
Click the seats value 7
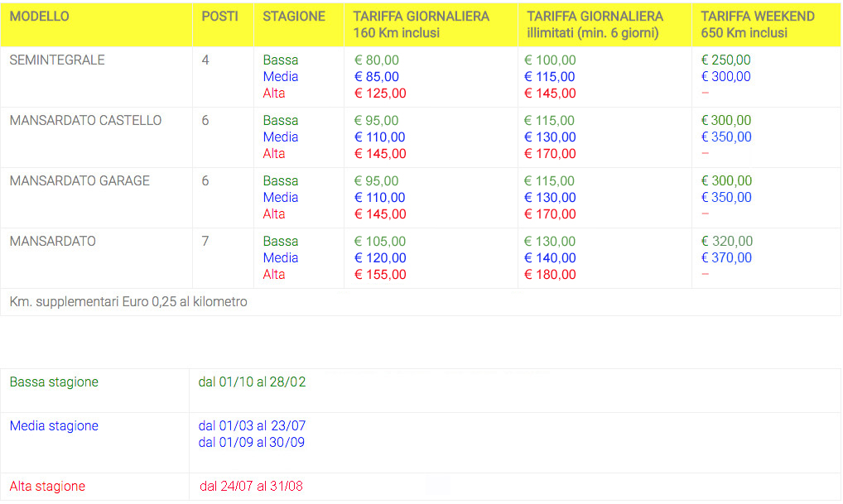click(205, 242)
